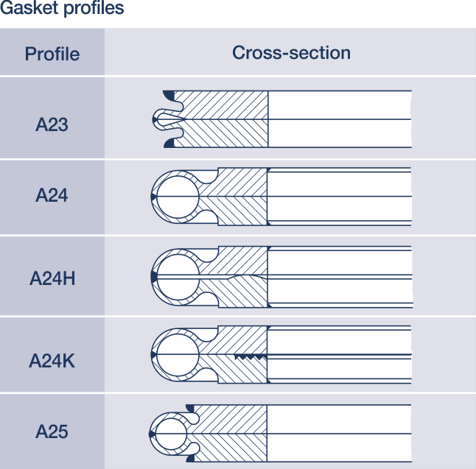The image size is (476, 469).
Task: Click the A23 profile label
Action: coord(52,124)
